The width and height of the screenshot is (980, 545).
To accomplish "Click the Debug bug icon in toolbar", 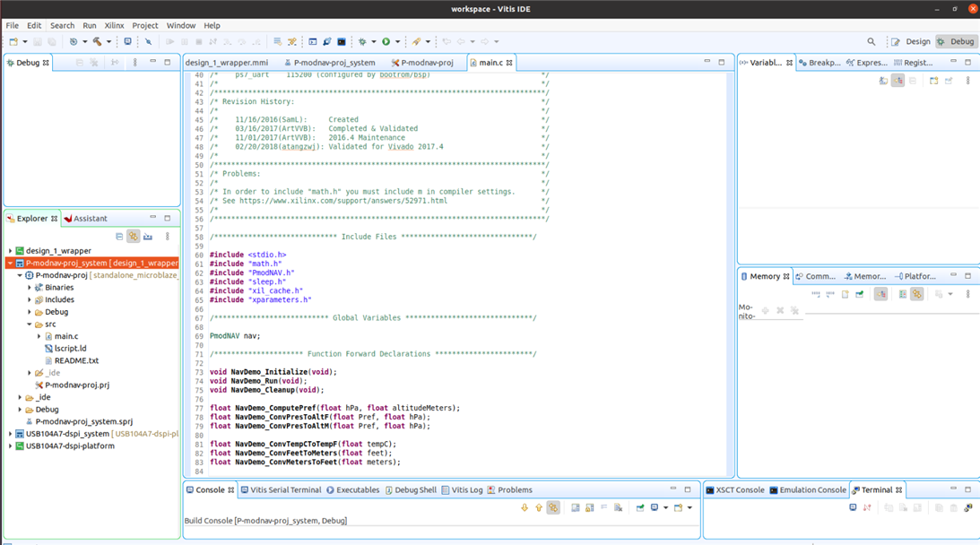I will (362, 42).
